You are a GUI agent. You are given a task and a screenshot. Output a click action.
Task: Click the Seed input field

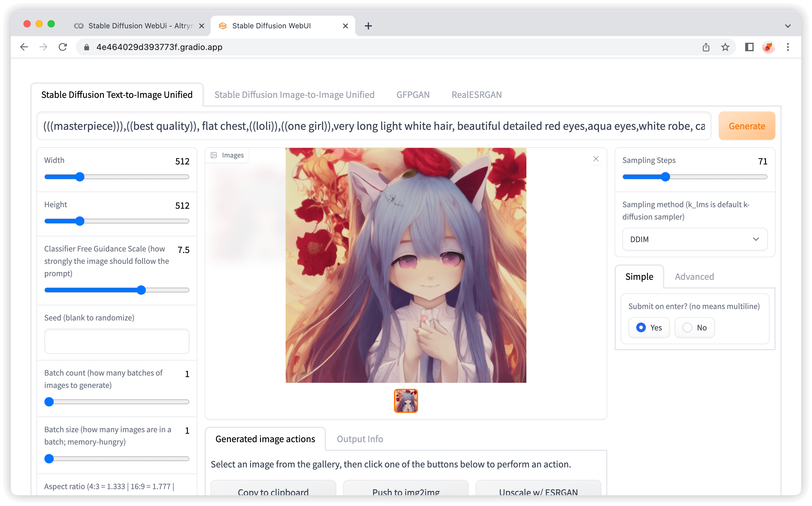(x=117, y=341)
